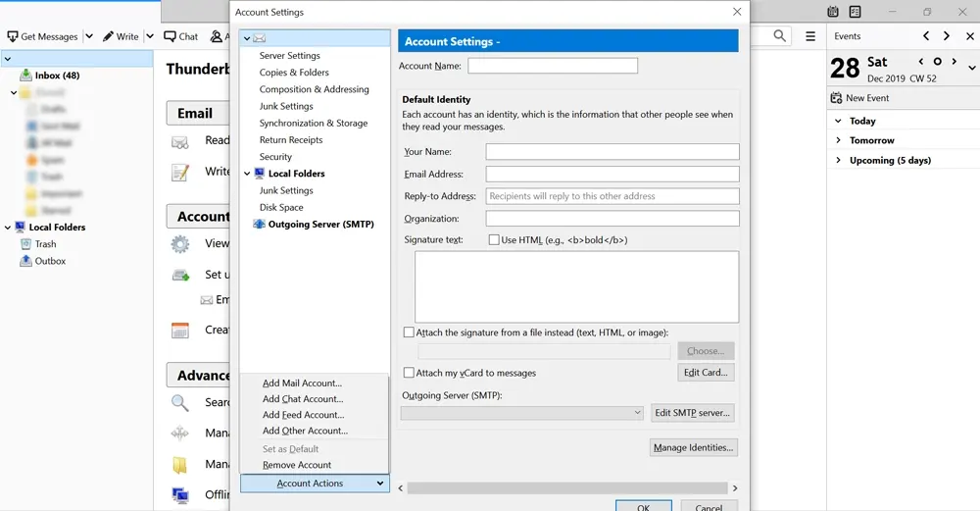Expand the Tomorrow events section
Screen dimensions: 980x511
(838, 140)
